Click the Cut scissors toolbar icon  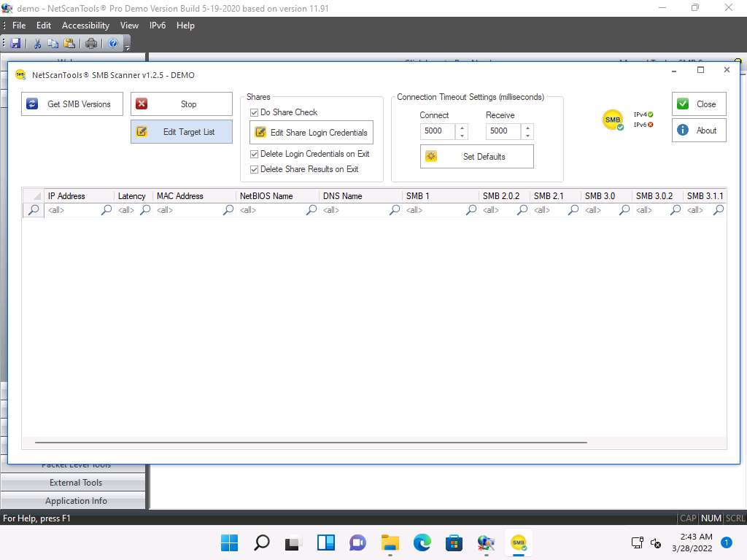point(37,43)
